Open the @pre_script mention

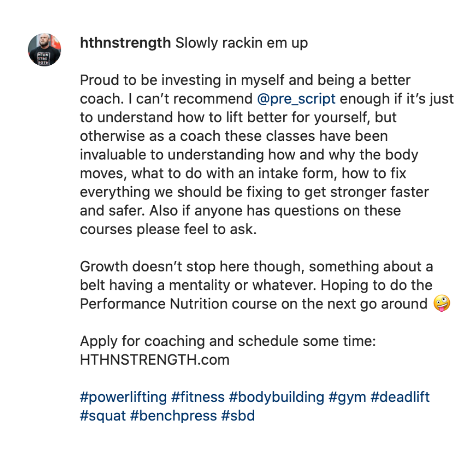click(x=296, y=99)
